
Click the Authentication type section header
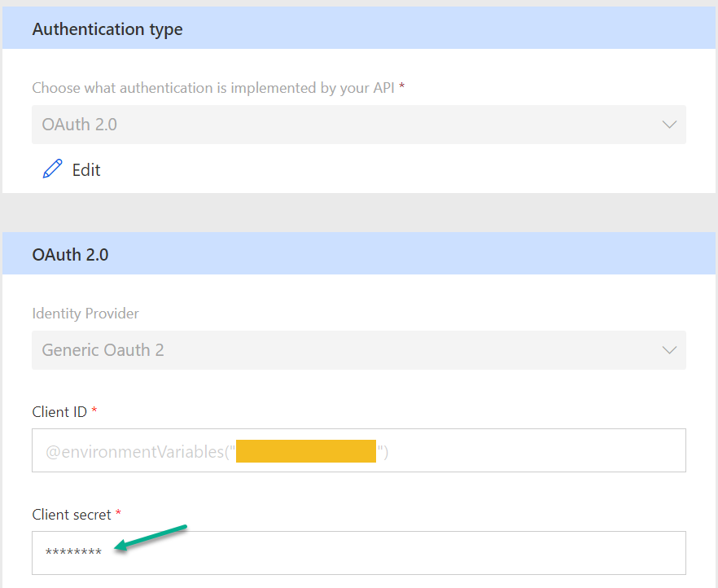(x=358, y=28)
